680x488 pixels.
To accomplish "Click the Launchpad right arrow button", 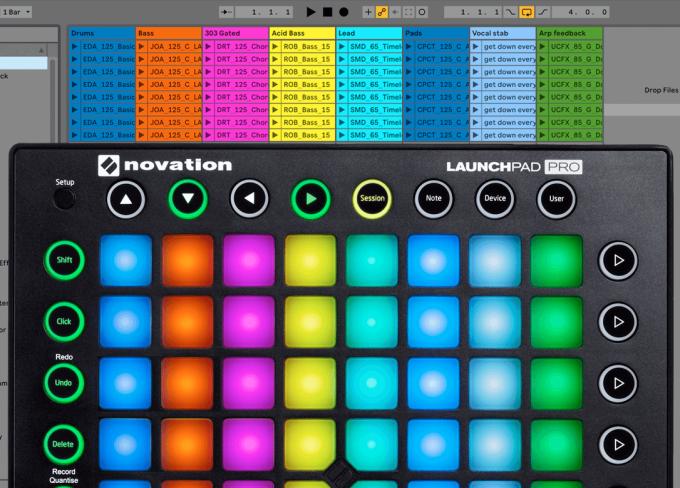I will tap(311, 199).
